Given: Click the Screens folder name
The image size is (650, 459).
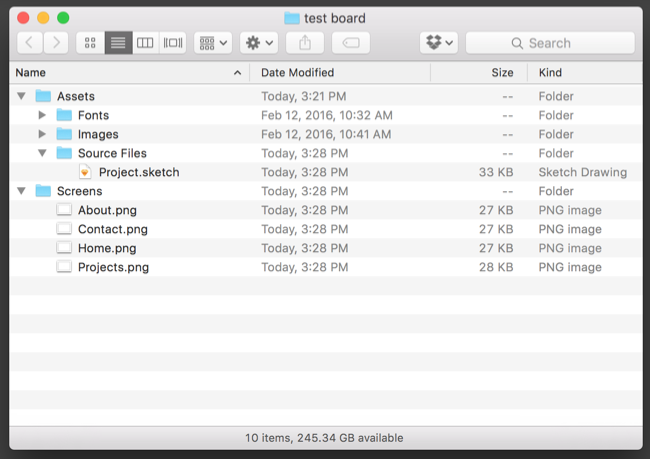Looking at the screenshot, I should click(80, 191).
